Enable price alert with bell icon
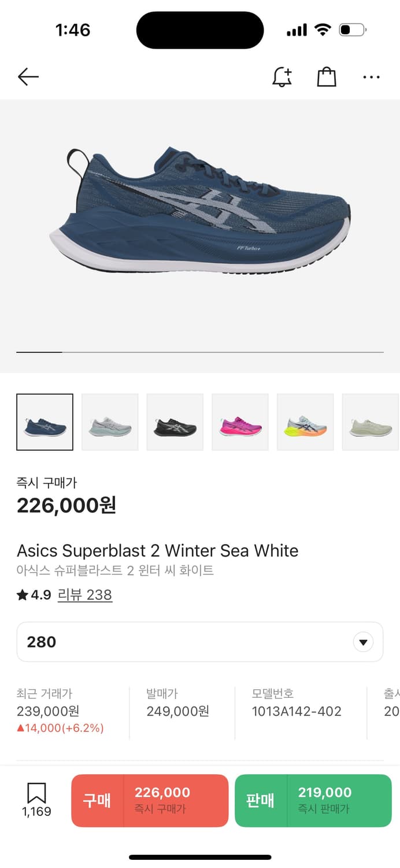This screenshot has width=400, height=868. 282,77
